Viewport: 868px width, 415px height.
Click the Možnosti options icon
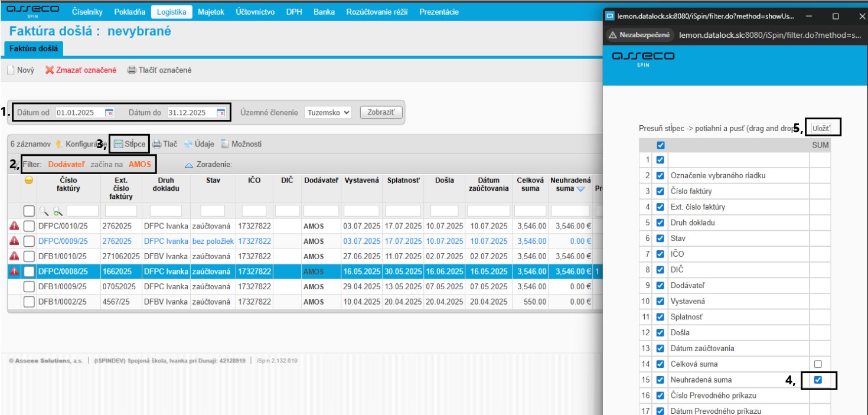tap(226, 144)
